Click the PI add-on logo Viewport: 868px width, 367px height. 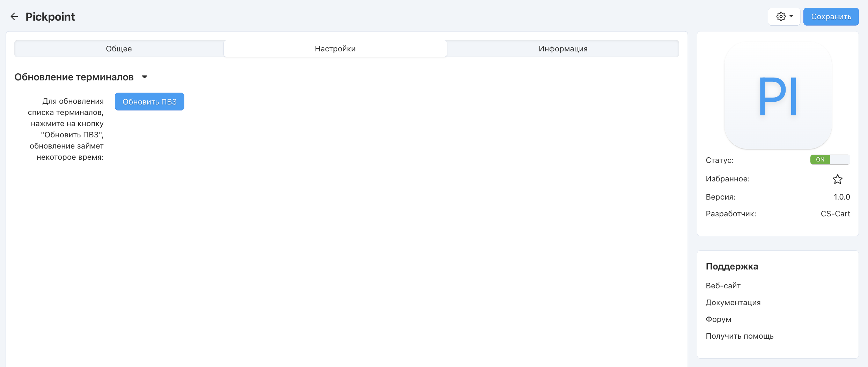click(778, 95)
